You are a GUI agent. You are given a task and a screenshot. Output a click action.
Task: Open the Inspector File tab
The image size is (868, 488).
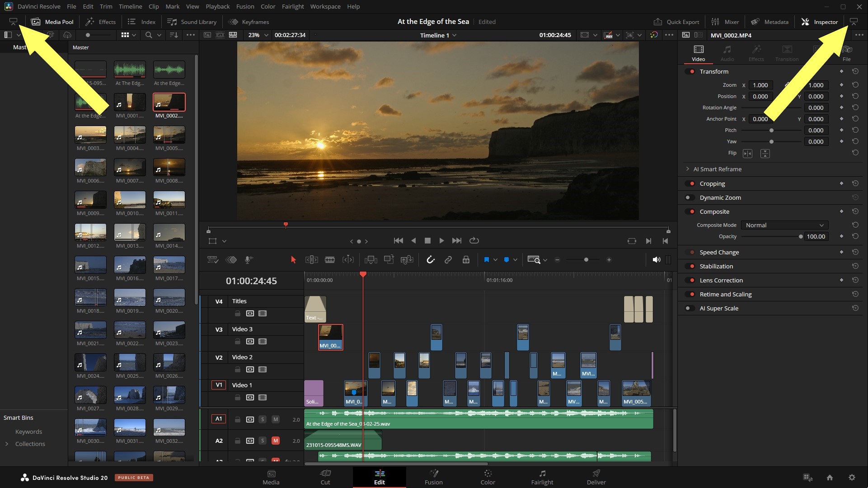click(846, 53)
